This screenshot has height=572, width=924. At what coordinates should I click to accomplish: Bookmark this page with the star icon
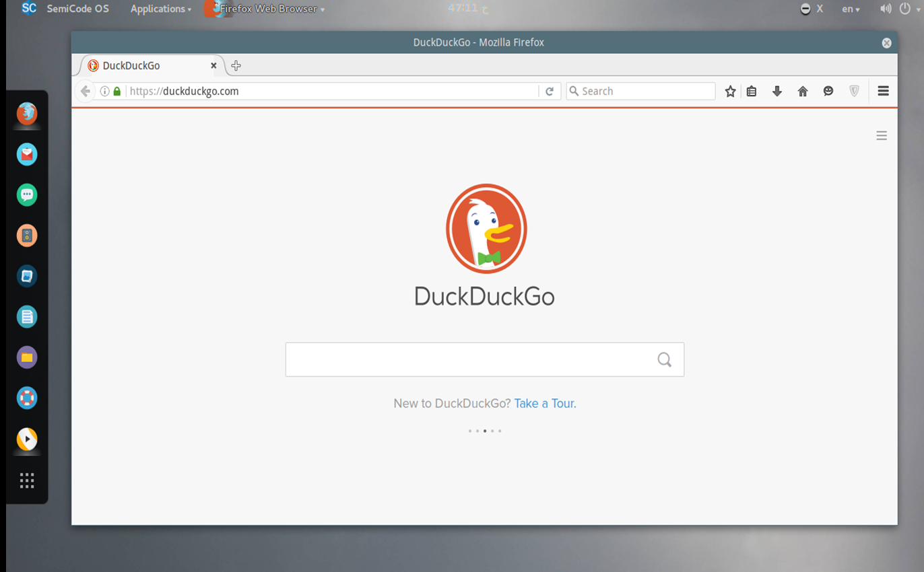click(x=730, y=91)
